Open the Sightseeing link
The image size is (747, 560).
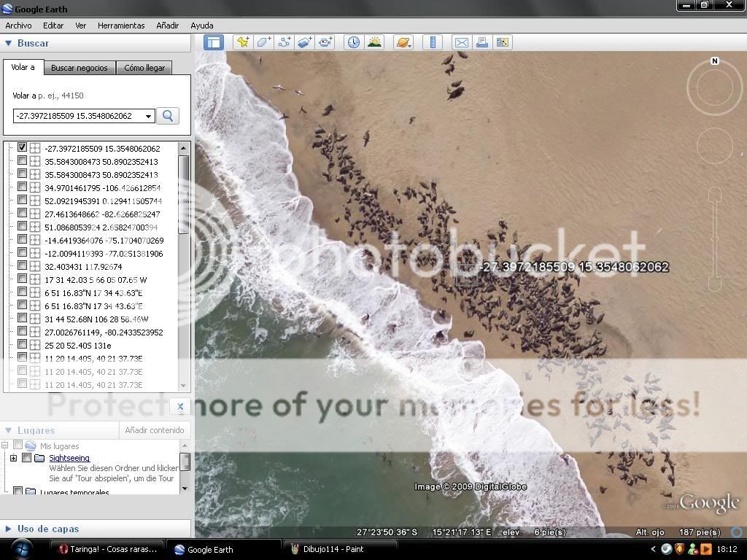pyautogui.click(x=69, y=458)
